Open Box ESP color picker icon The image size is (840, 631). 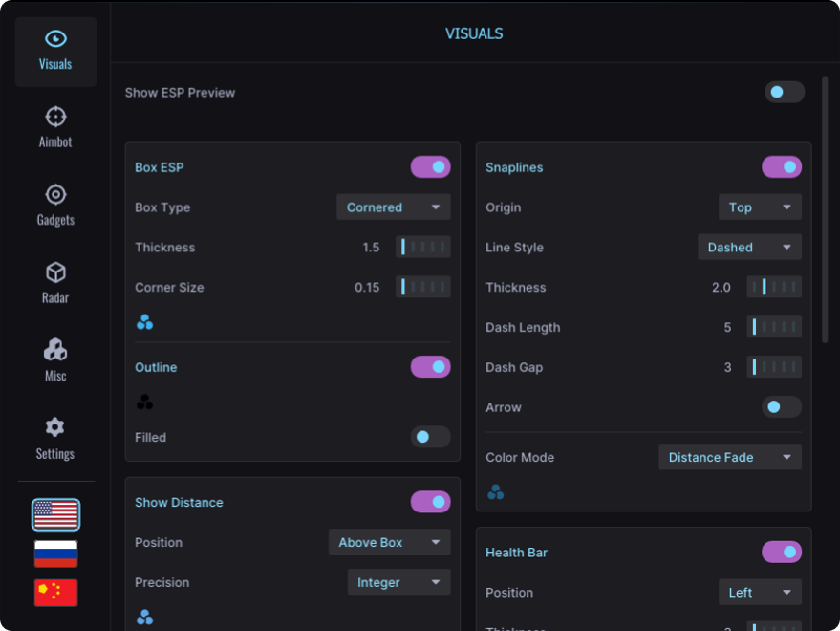coord(144,321)
